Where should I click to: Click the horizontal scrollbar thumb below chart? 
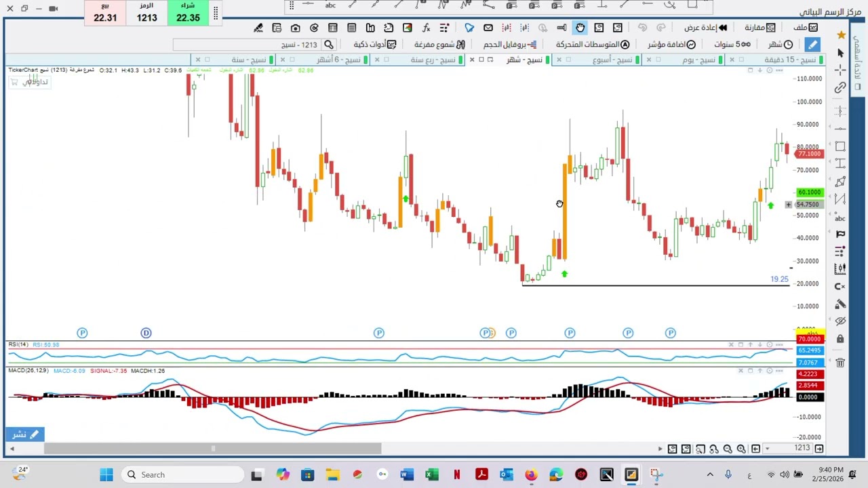coord(212,449)
